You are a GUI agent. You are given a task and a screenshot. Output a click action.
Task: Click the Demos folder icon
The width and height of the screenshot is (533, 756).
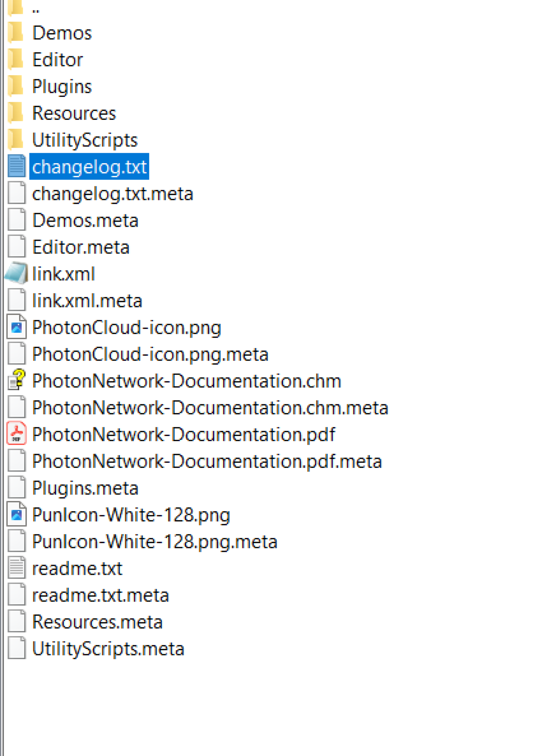(16, 33)
